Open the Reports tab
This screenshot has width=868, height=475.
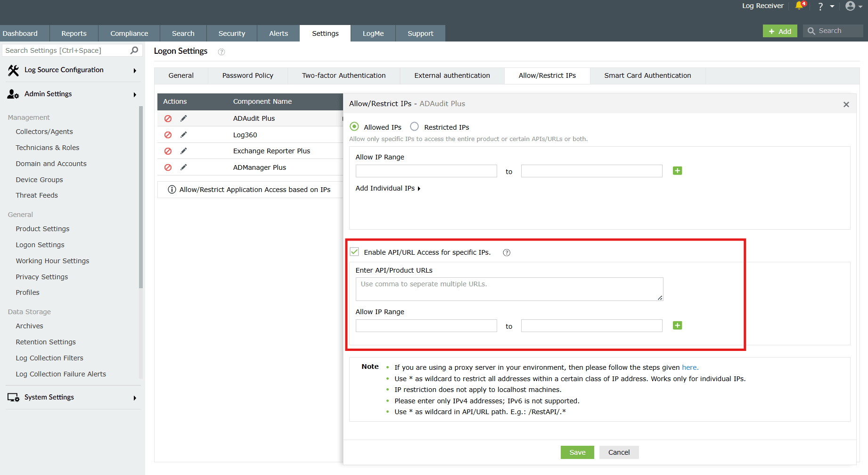coord(74,33)
